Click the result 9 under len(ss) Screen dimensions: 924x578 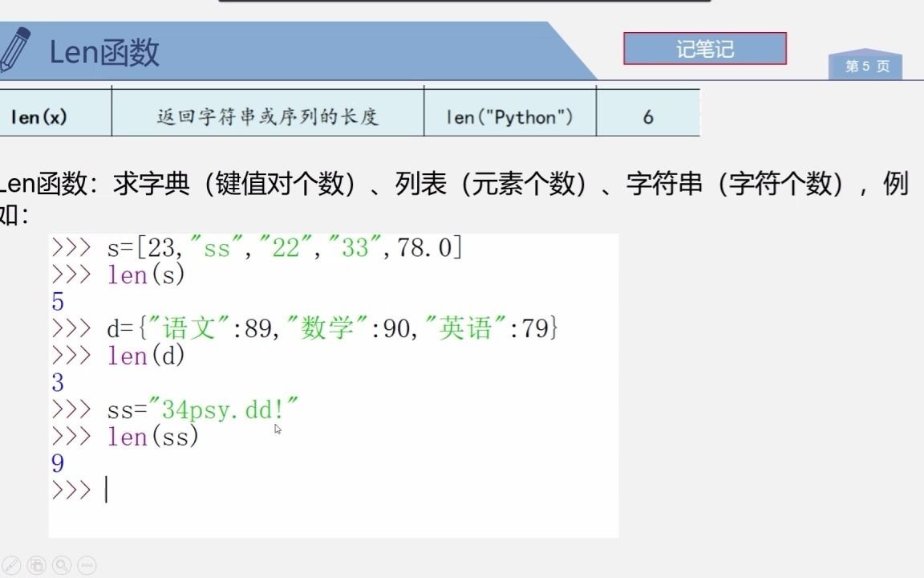[x=57, y=463]
